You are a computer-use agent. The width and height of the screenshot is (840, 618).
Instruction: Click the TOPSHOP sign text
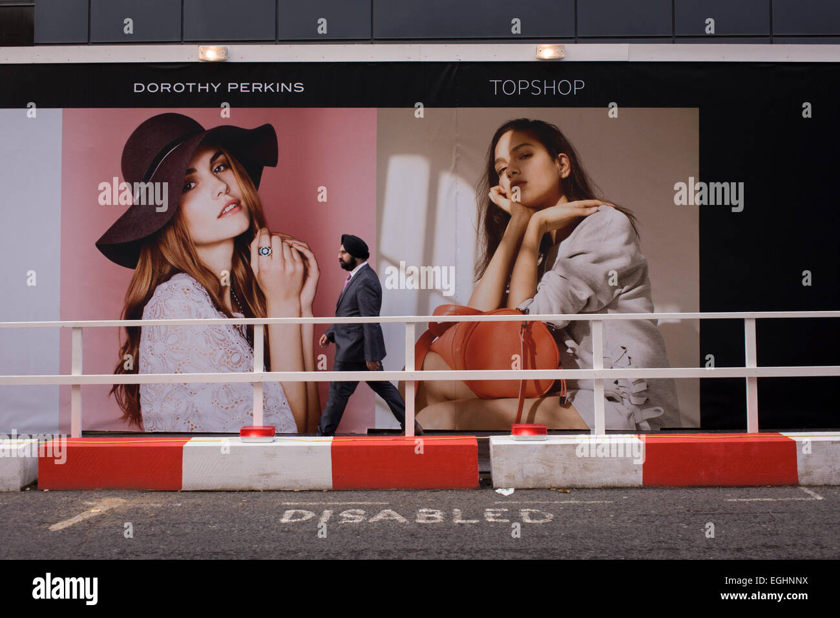(537, 88)
